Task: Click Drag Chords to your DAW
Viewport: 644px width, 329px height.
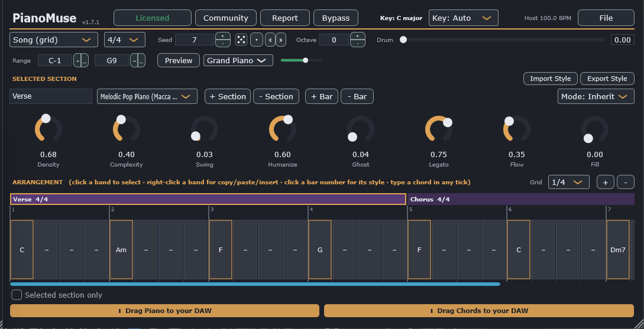Action: click(x=479, y=311)
